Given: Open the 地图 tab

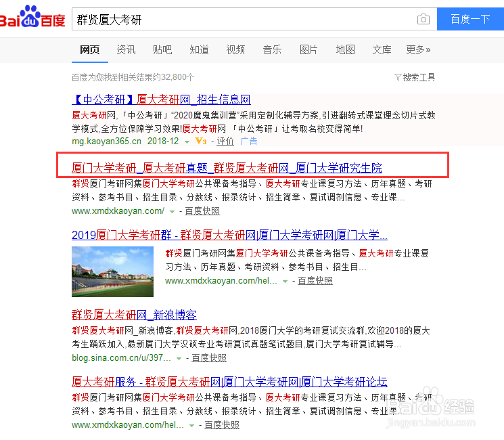Looking at the screenshot, I should pyautogui.click(x=345, y=49).
